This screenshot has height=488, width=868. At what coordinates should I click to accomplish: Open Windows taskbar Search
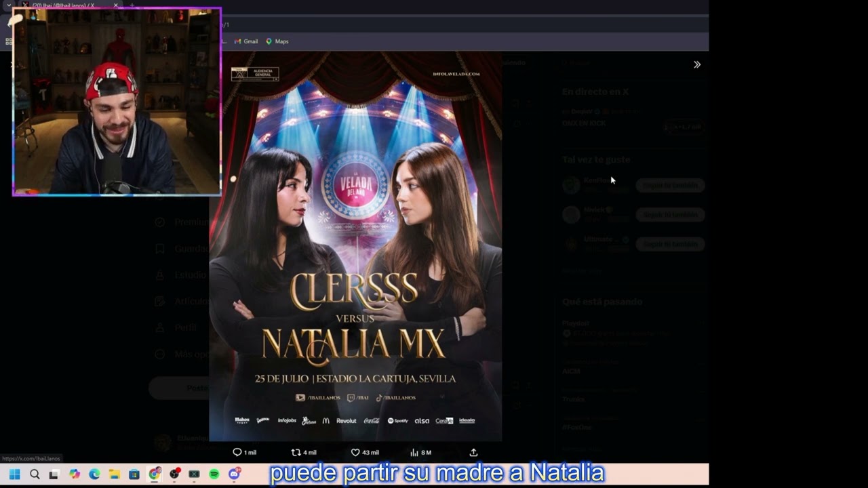[x=35, y=474]
